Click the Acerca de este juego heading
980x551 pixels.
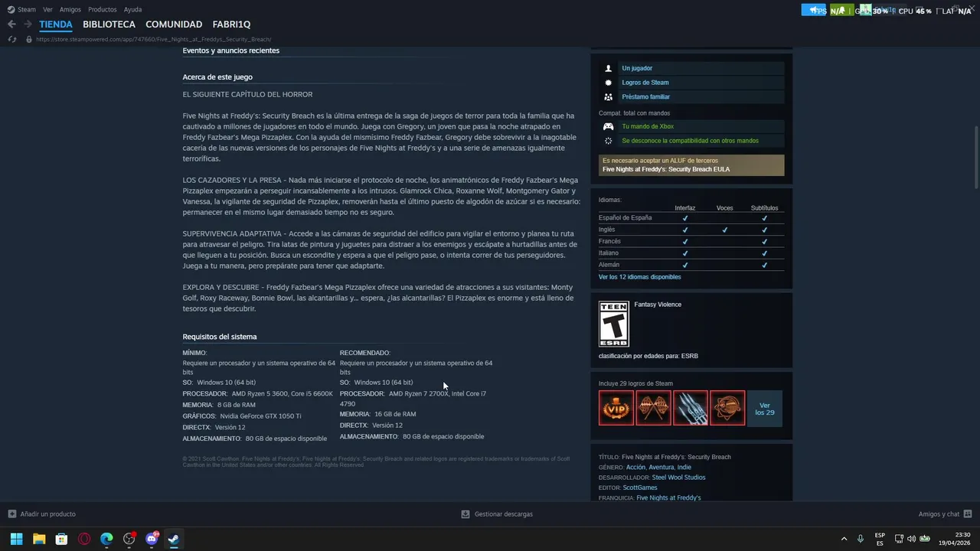click(217, 77)
